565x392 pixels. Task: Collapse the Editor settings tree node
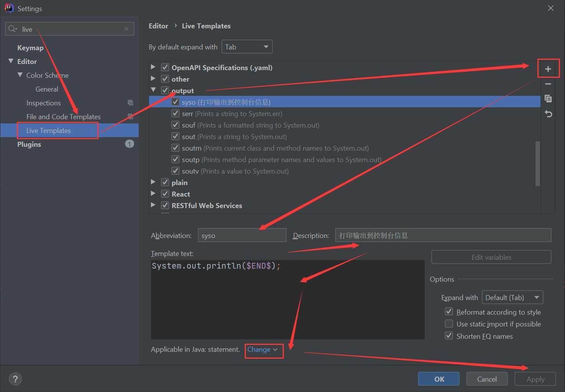[11, 61]
